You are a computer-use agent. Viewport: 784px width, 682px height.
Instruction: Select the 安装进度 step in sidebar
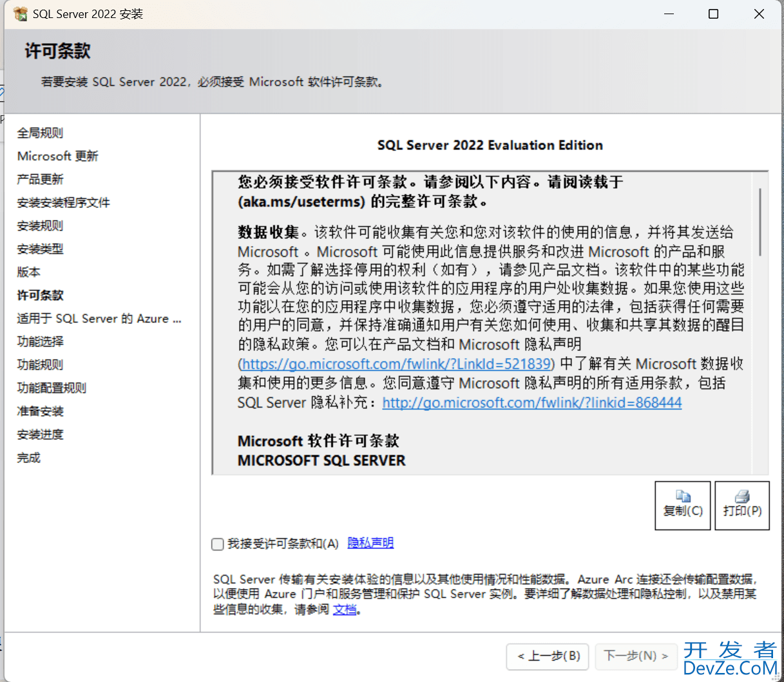tap(40, 434)
